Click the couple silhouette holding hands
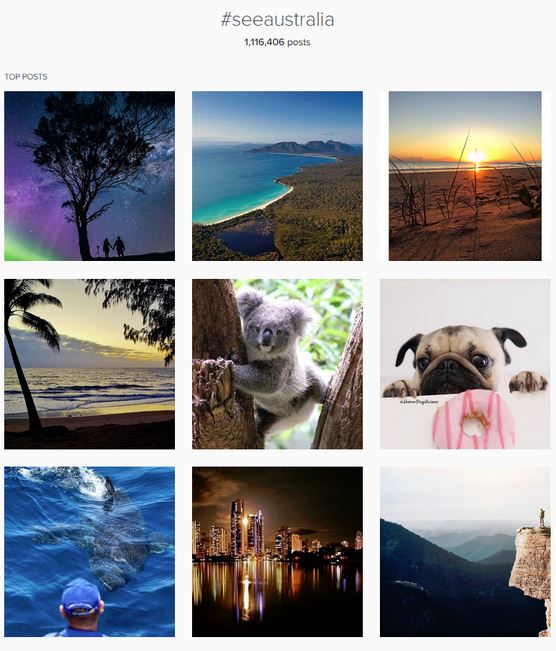 114,247
